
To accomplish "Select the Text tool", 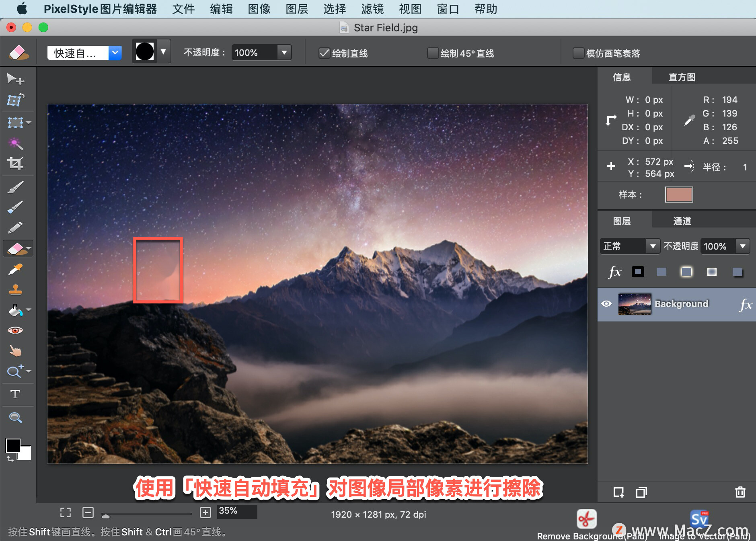I will tap(15, 394).
